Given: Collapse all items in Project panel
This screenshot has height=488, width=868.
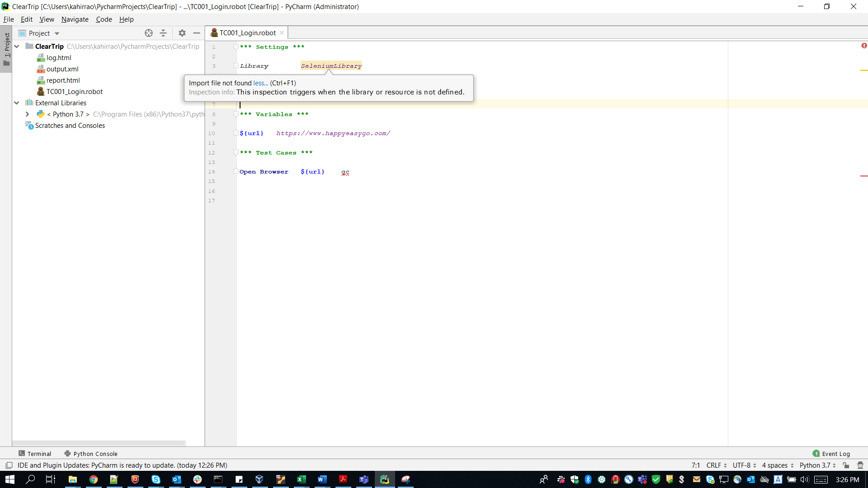Looking at the screenshot, I should (163, 33).
